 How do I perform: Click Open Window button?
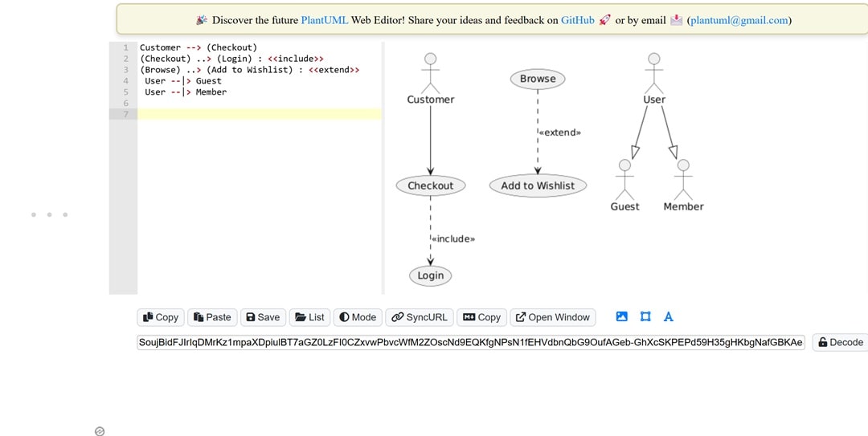(x=552, y=317)
